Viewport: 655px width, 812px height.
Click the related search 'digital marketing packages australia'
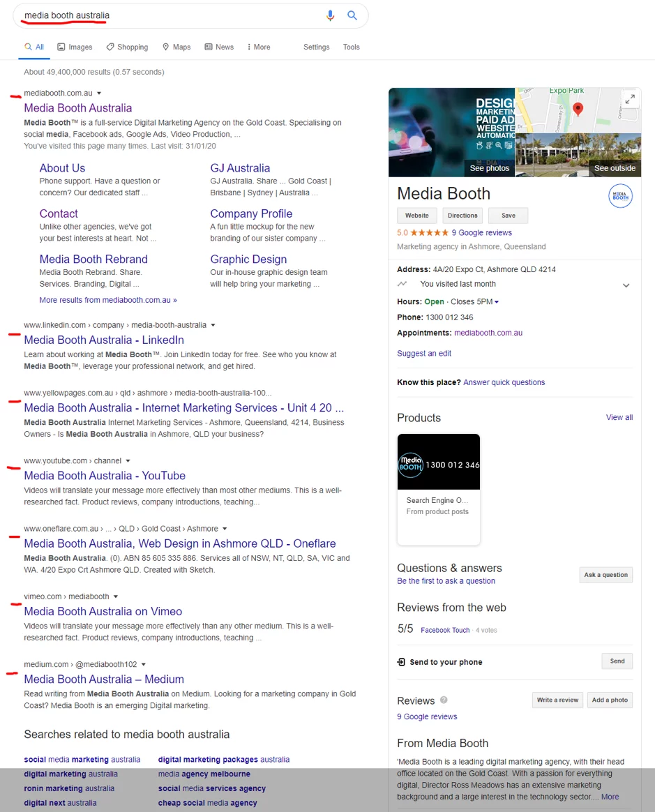pos(224,760)
